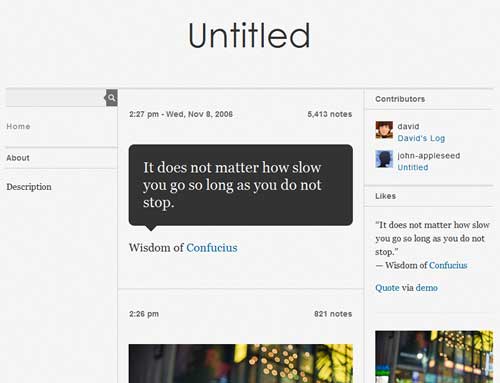The image size is (500, 383).
Task: Open the 2:27 pm - Wed, Nov 8, 2006 permalink
Action: (181, 114)
